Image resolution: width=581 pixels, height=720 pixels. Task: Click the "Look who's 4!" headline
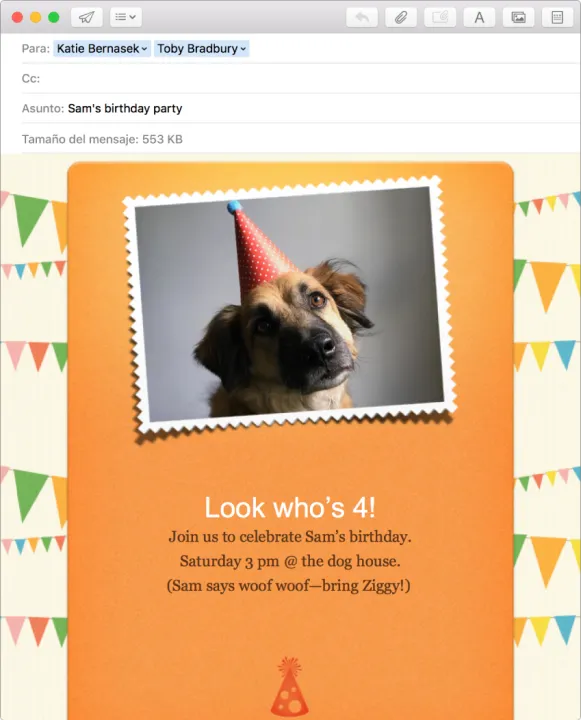[x=290, y=508]
